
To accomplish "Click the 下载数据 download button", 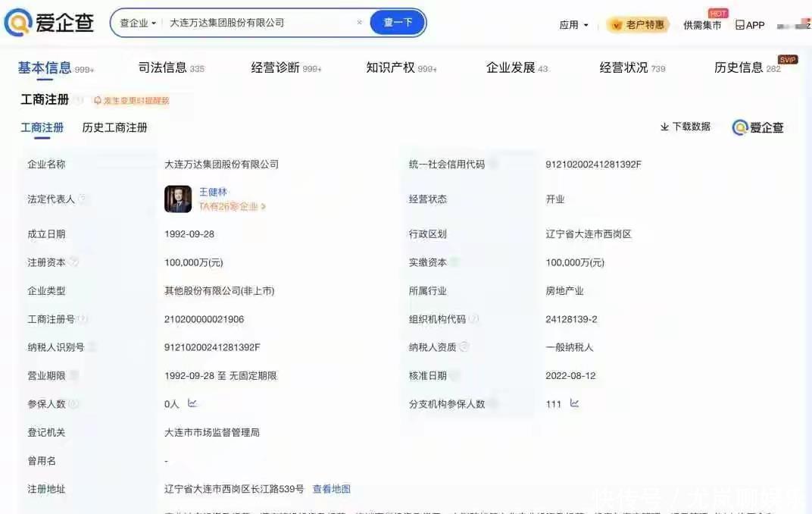I will tap(685, 127).
